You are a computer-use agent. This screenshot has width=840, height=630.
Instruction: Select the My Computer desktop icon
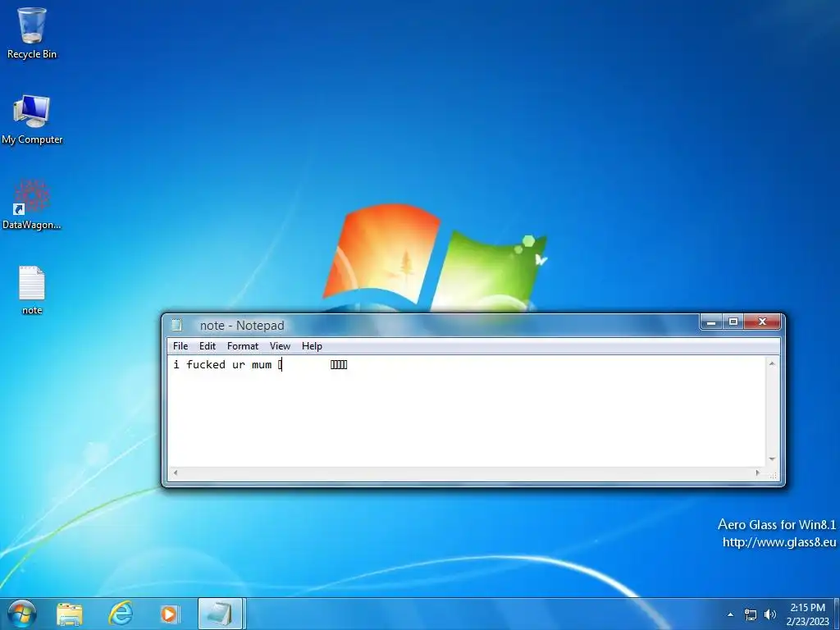32,120
